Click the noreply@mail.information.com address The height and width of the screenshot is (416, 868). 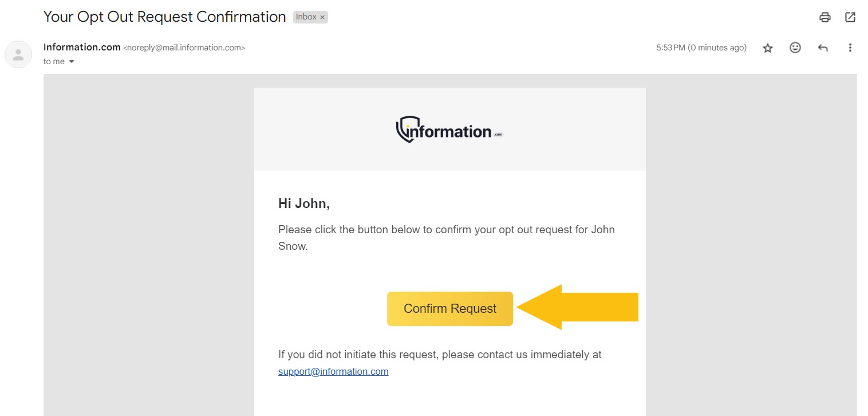coord(184,48)
